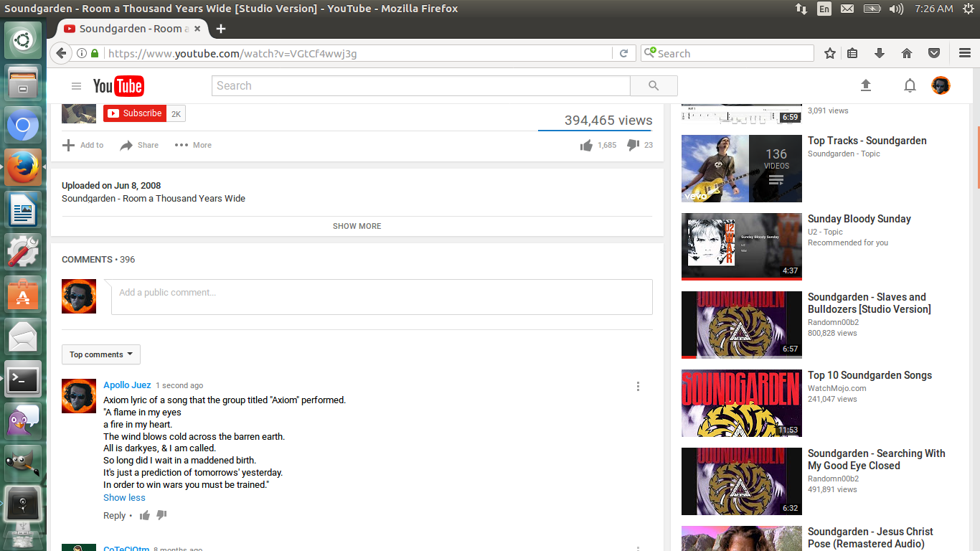
Task: Open the YouTube hamburger guide menu
Action: [76, 86]
